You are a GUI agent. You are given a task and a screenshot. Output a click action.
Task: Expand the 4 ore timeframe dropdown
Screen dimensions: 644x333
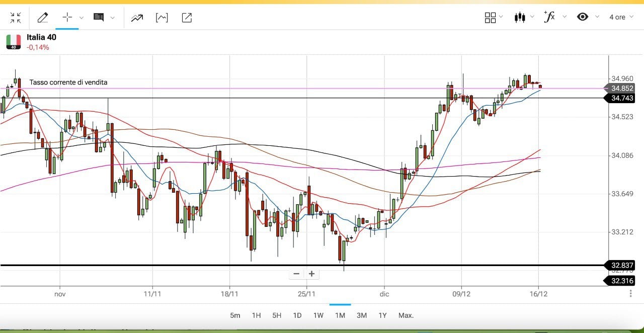pyautogui.click(x=621, y=17)
